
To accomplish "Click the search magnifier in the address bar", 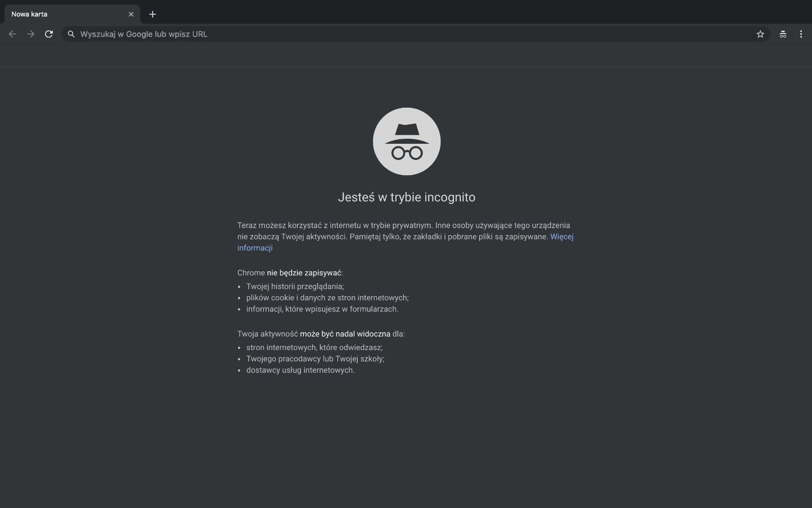I will click(71, 34).
